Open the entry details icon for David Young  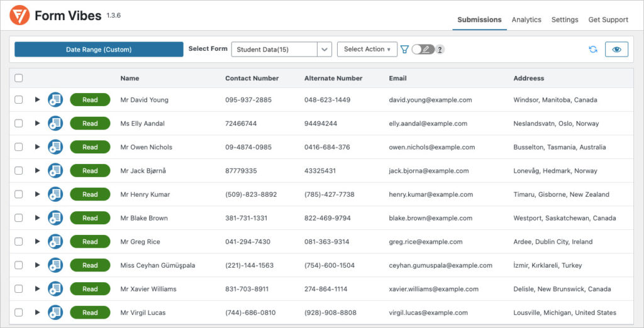[x=55, y=100]
